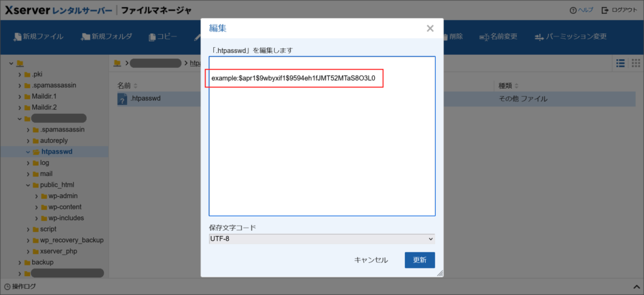Viewport: 644px width, 295px height.
Task: Click the script folder icon
Action: pyautogui.click(x=36, y=229)
